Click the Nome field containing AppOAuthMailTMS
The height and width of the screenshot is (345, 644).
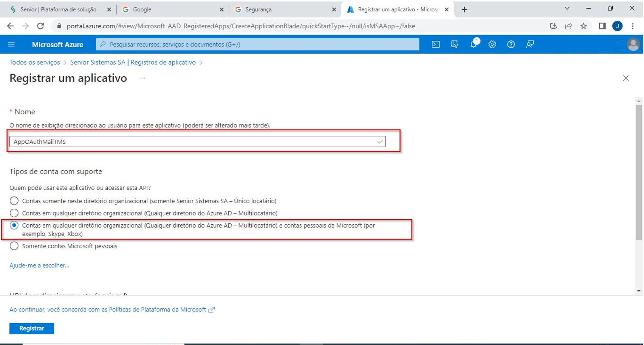[x=198, y=142]
